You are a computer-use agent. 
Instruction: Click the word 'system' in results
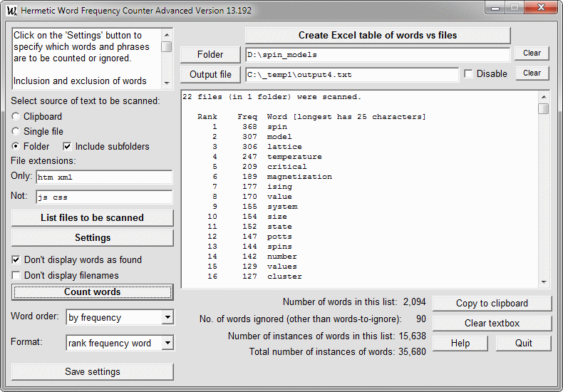282,207
